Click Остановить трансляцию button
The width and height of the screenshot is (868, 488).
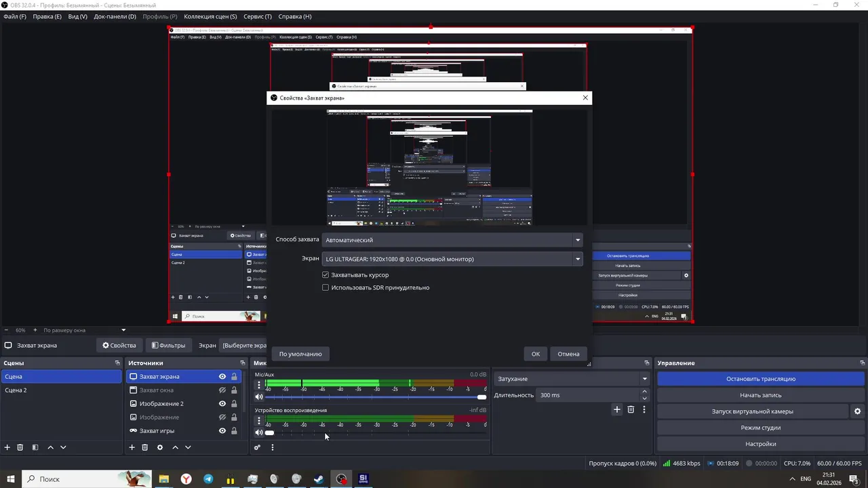point(761,379)
